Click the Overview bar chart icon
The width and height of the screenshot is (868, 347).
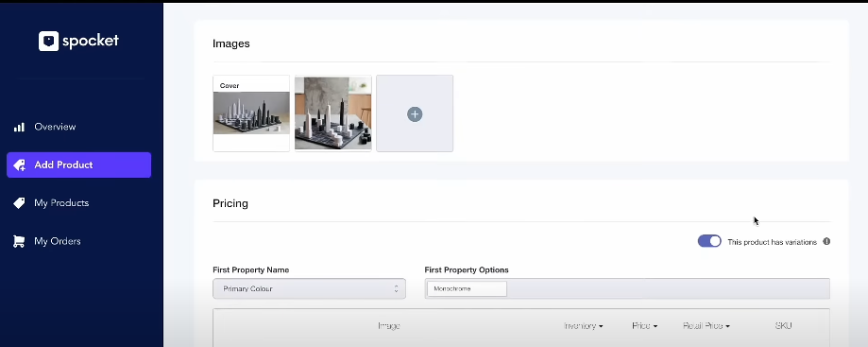coord(20,127)
